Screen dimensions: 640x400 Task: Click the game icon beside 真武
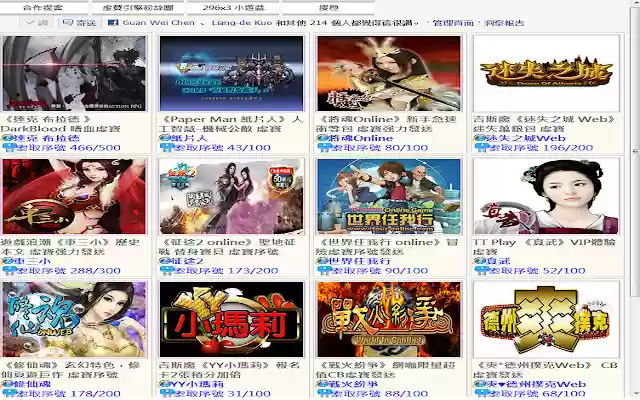tap(480, 261)
